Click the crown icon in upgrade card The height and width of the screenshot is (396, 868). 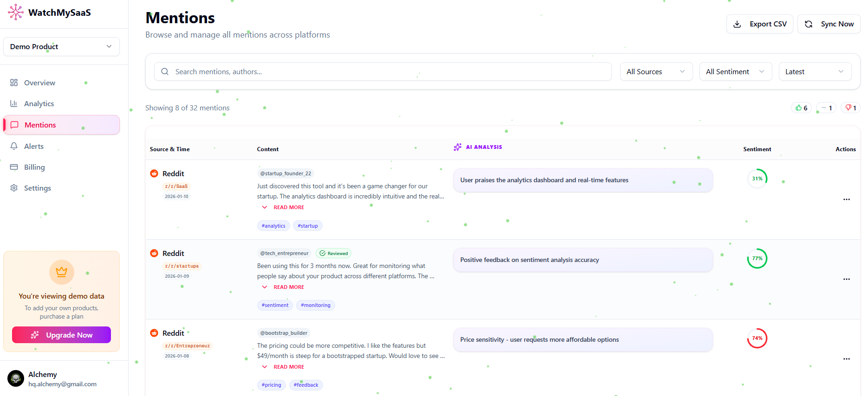pos(62,272)
